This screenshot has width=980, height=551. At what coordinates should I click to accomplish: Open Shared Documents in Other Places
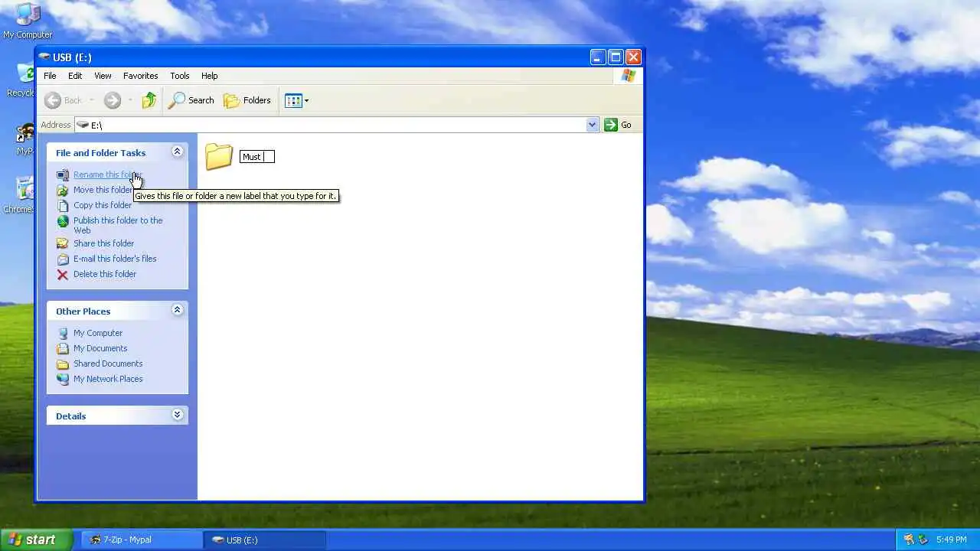point(108,364)
